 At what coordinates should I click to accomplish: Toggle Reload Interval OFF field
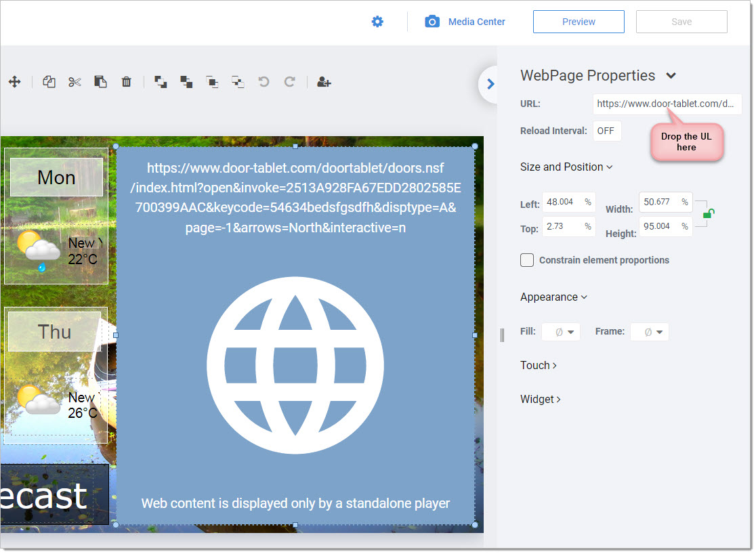(606, 131)
